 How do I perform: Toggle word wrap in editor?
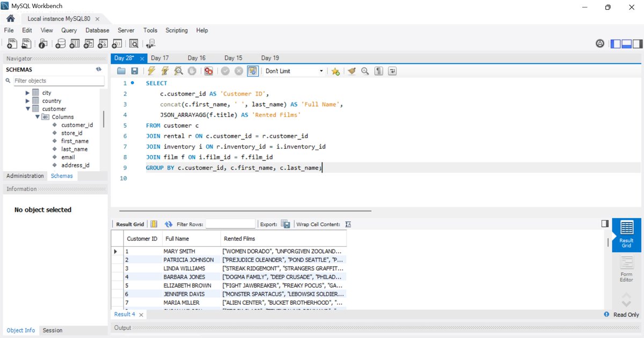[x=392, y=71]
